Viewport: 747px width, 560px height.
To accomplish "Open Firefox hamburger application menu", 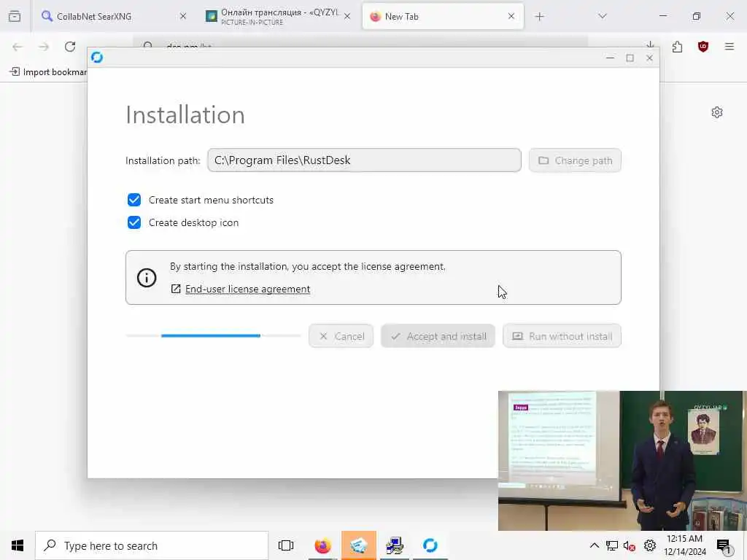I will (729, 47).
